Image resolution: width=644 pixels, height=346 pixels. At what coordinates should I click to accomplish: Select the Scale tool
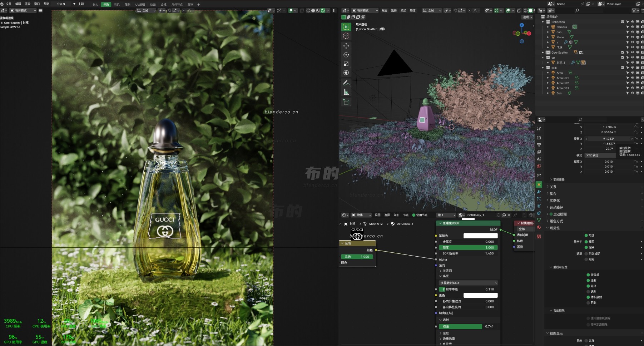coord(346,64)
